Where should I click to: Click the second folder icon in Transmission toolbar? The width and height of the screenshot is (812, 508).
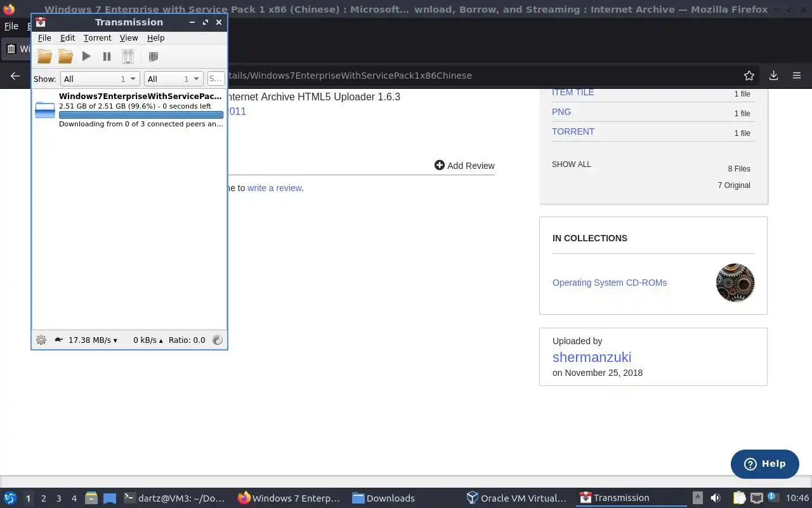click(65, 57)
